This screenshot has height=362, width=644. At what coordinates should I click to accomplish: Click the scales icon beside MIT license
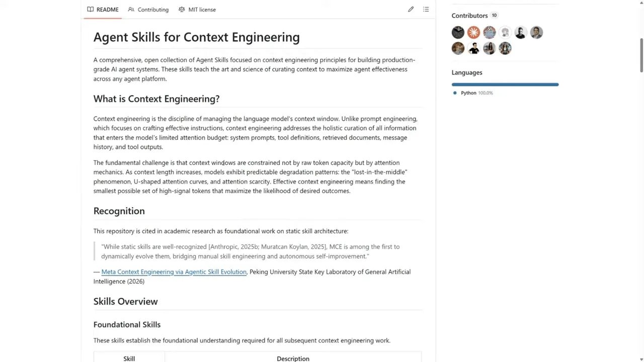(182, 9)
